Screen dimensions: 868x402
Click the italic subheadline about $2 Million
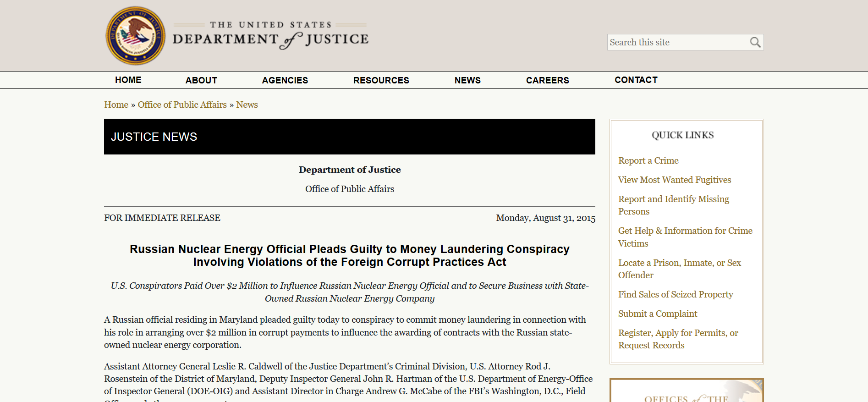click(350, 292)
